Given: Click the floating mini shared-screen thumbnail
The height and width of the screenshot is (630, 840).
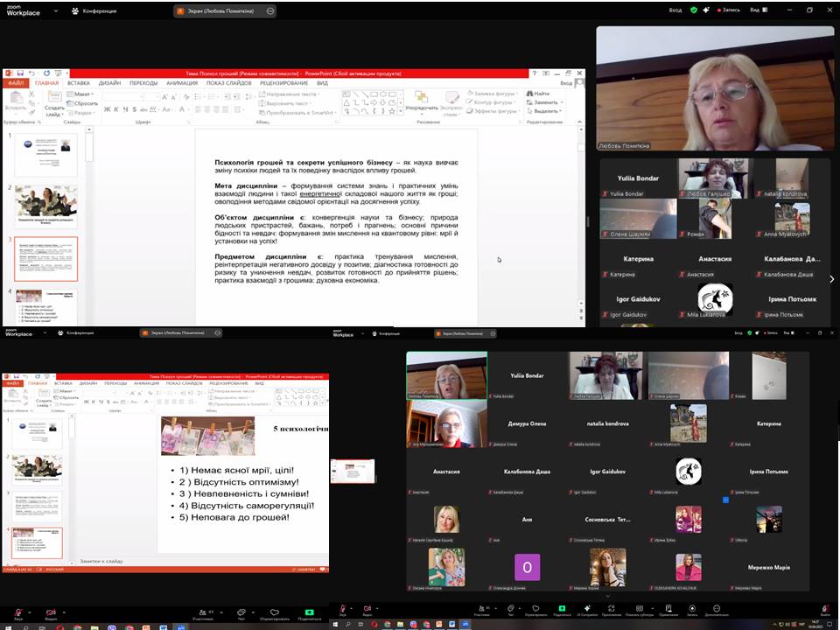Looking at the screenshot, I should [353, 472].
